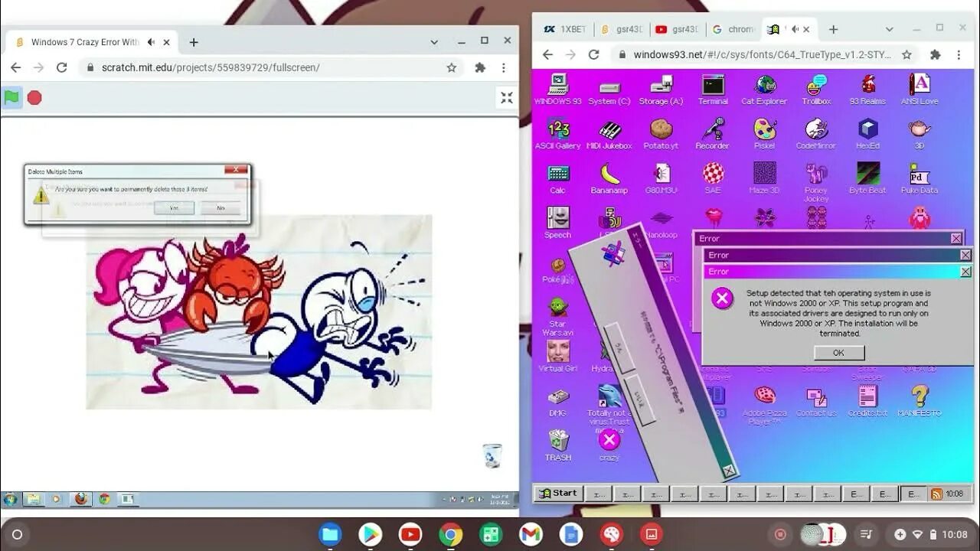Open TRASH icon on Windows 93
Viewport: 980px width, 551px height.
[558, 445]
